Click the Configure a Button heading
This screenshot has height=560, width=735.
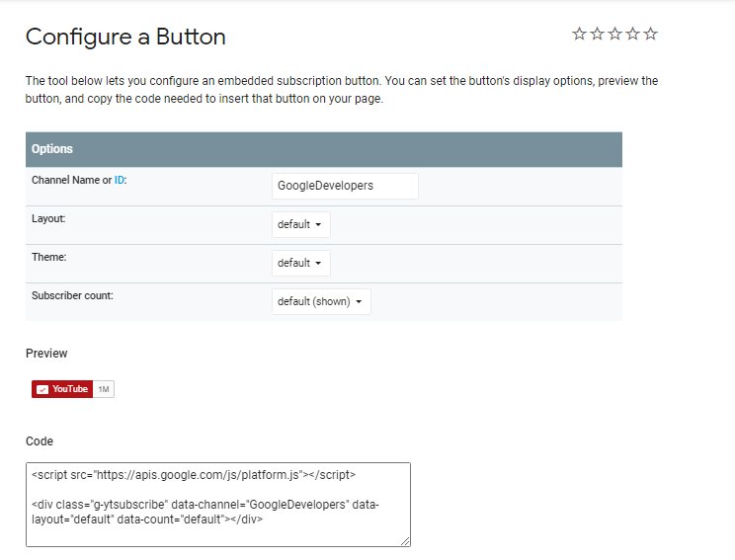pos(125,37)
